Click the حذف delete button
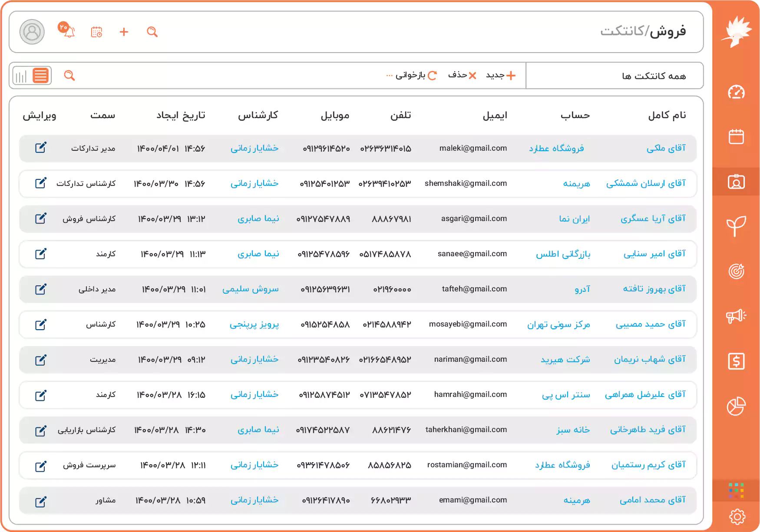 pos(462,76)
